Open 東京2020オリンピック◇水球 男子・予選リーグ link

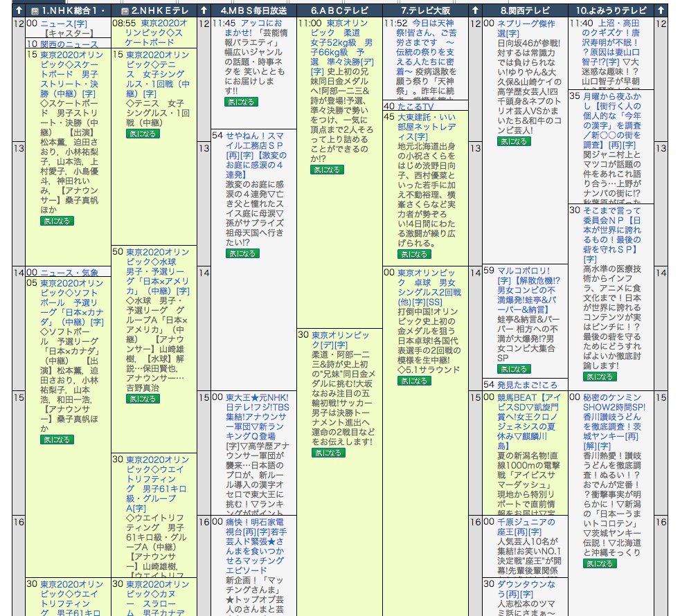(x=158, y=271)
